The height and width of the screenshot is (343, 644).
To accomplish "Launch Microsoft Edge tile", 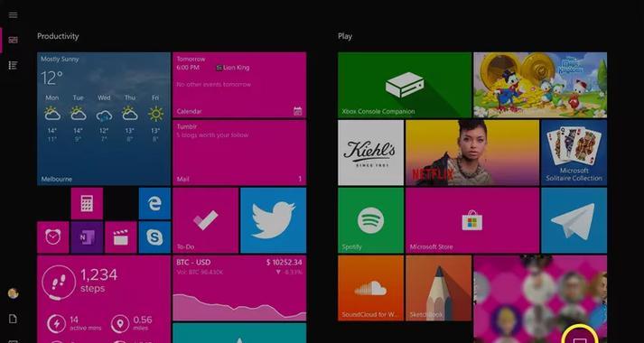I will [154, 203].
